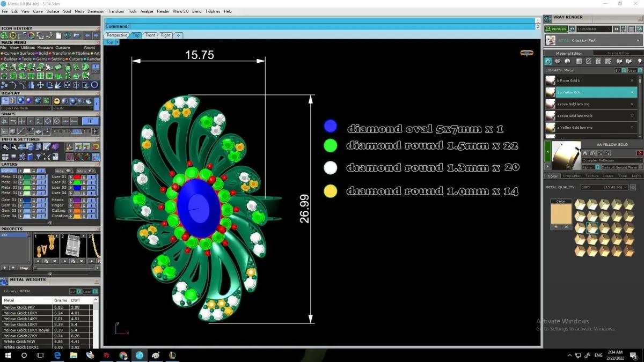The width and height of the screenshot is (644, 362).
Task: Open Microsoft Edge from the taskbar
Action: click(x=57, y=355)
